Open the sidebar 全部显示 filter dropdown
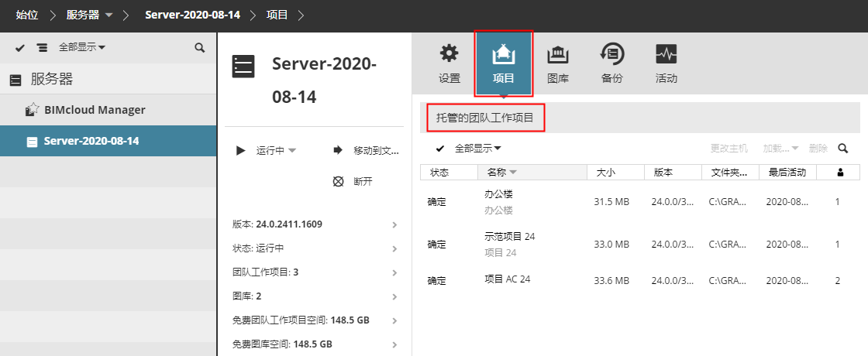The width and height of the screenshot is (868, 356). pos(82,47)
